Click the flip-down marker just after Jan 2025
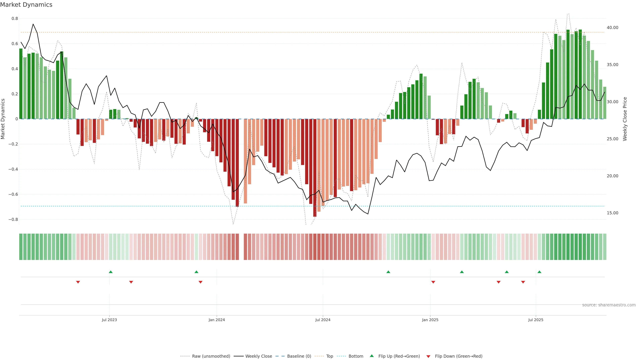The height and width of the screenshot is (362, 644). [x=433, y=282]
